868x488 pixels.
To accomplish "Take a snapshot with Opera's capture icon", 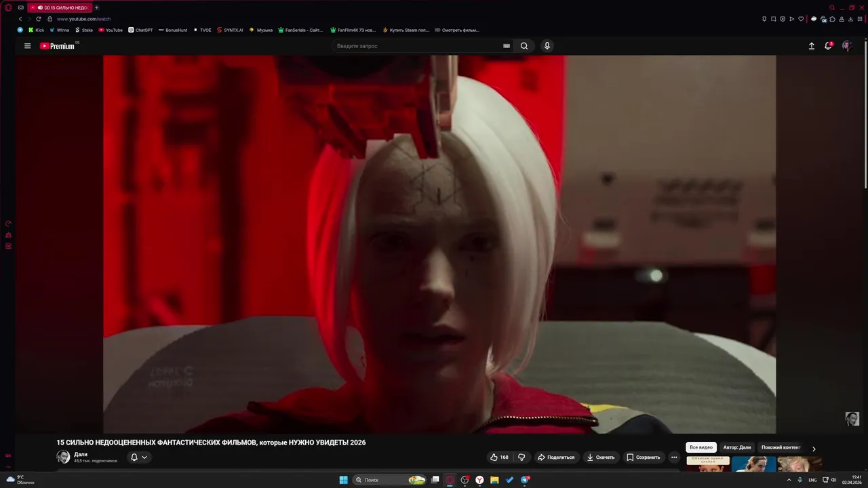I will (x=774, y=19).
